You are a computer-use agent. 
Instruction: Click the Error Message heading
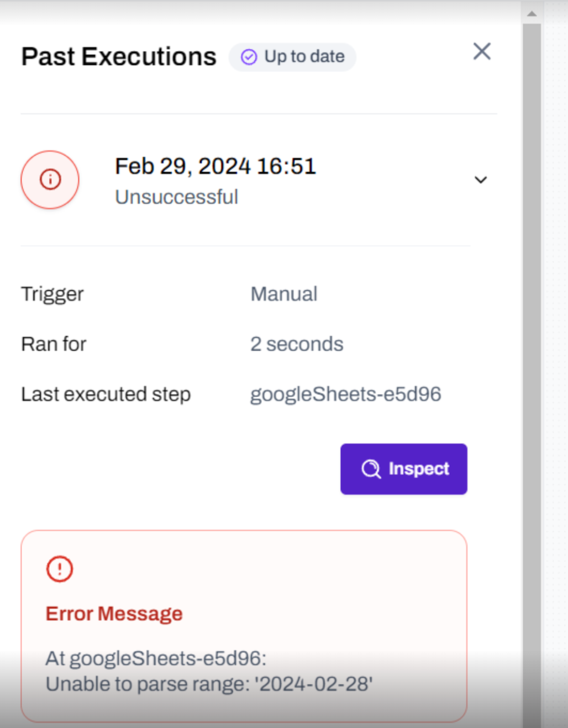click(x=114, y=614)
